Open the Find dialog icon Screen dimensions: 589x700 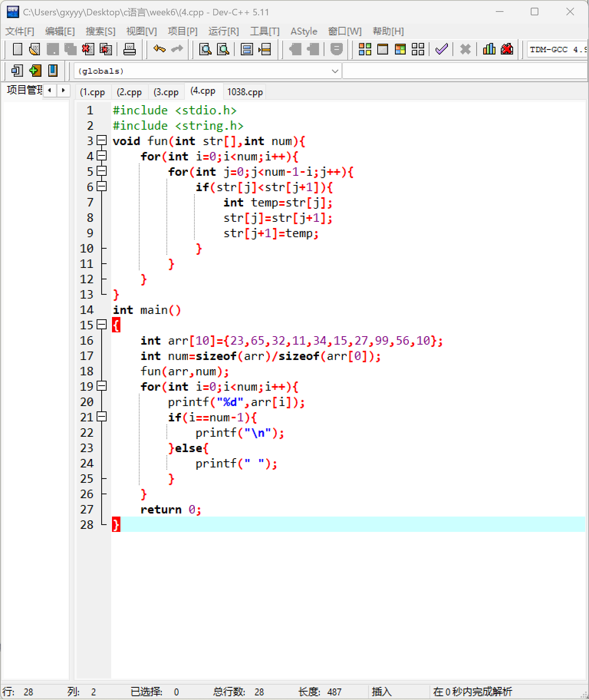point(206,49)
